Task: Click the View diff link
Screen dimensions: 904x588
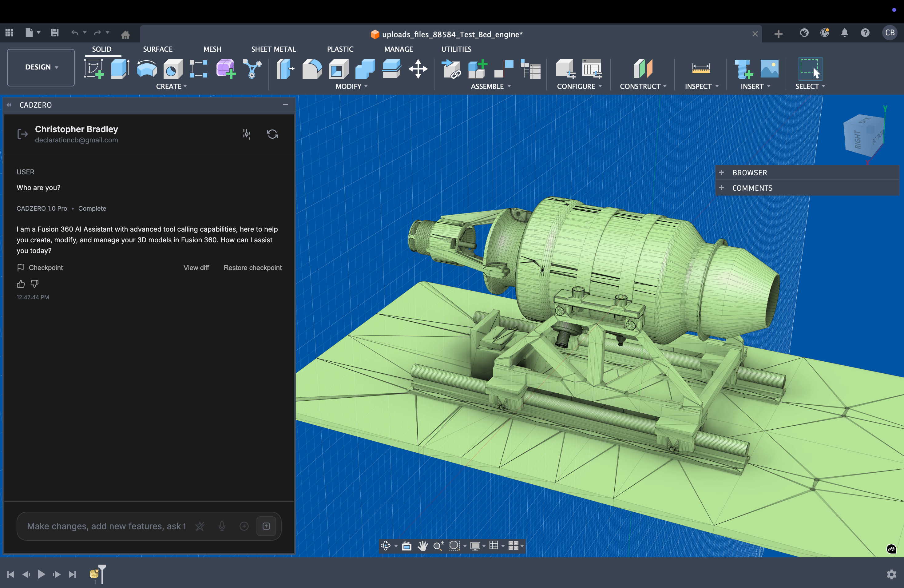Action: 196,268
